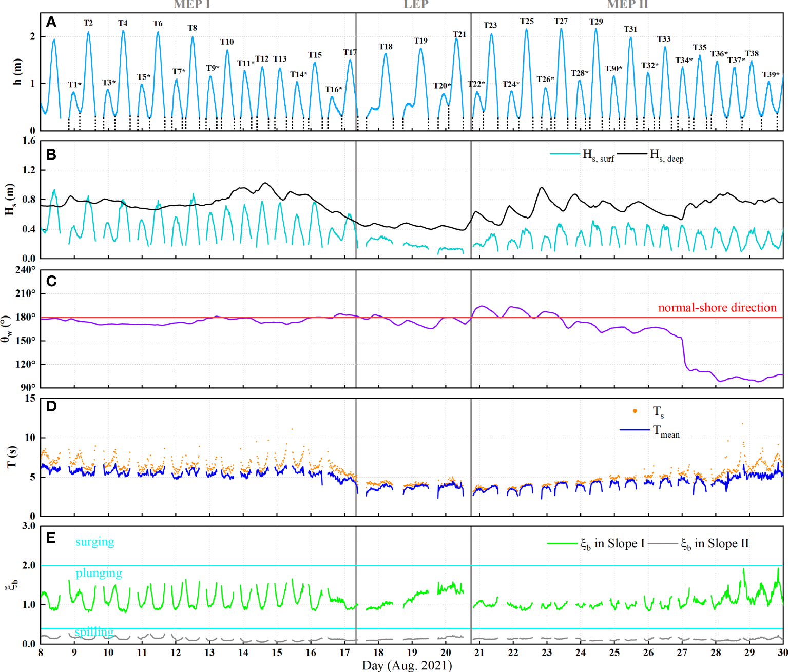Select the blue Tmean legend line
Screen dimensions: 788x672
point(635,430)
